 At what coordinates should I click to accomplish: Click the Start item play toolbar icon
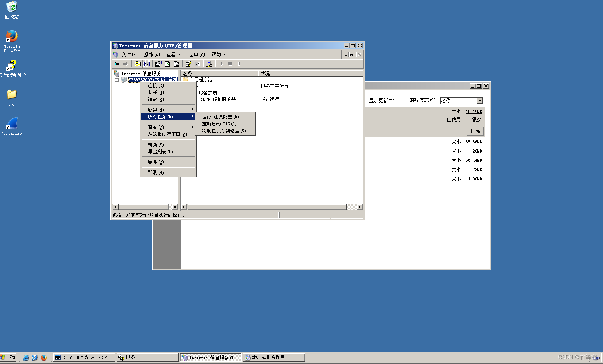[x=222, y=64]
